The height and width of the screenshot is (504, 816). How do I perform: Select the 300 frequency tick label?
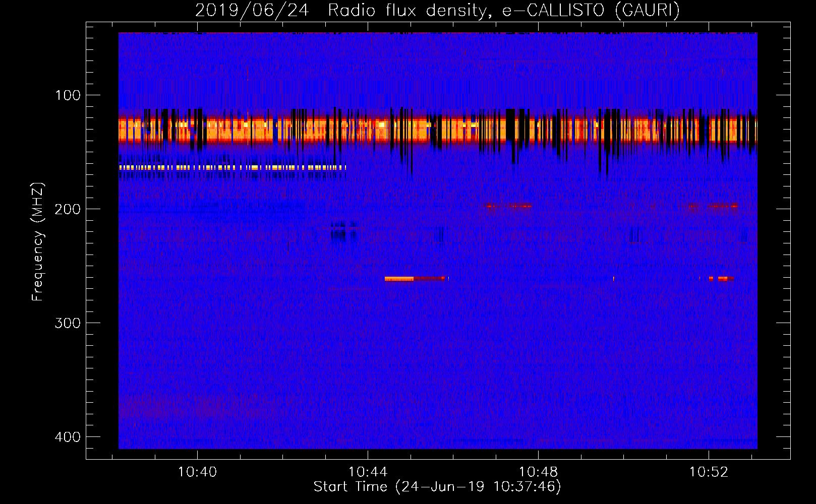(68, 323)
